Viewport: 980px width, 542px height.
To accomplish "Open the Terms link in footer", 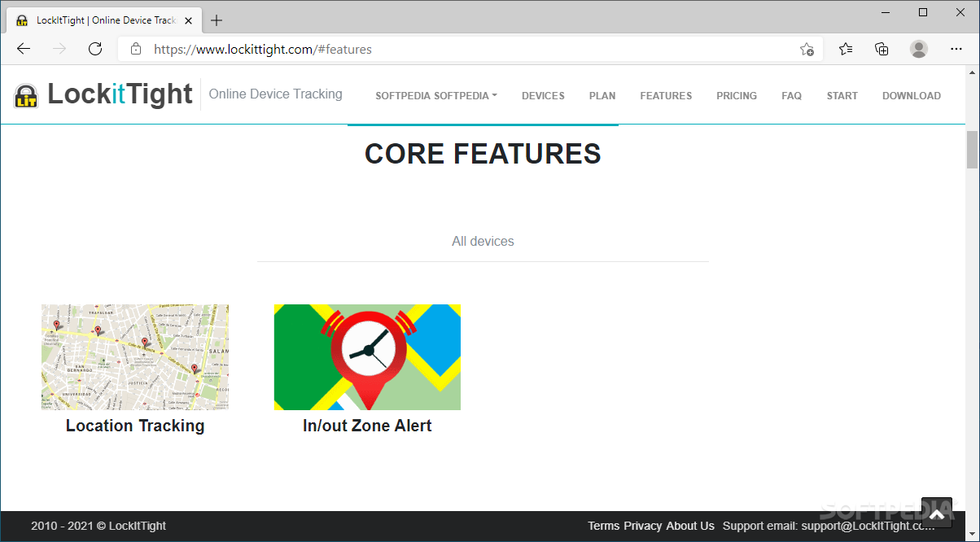I will pyautogui.click(x=604, y=526).
